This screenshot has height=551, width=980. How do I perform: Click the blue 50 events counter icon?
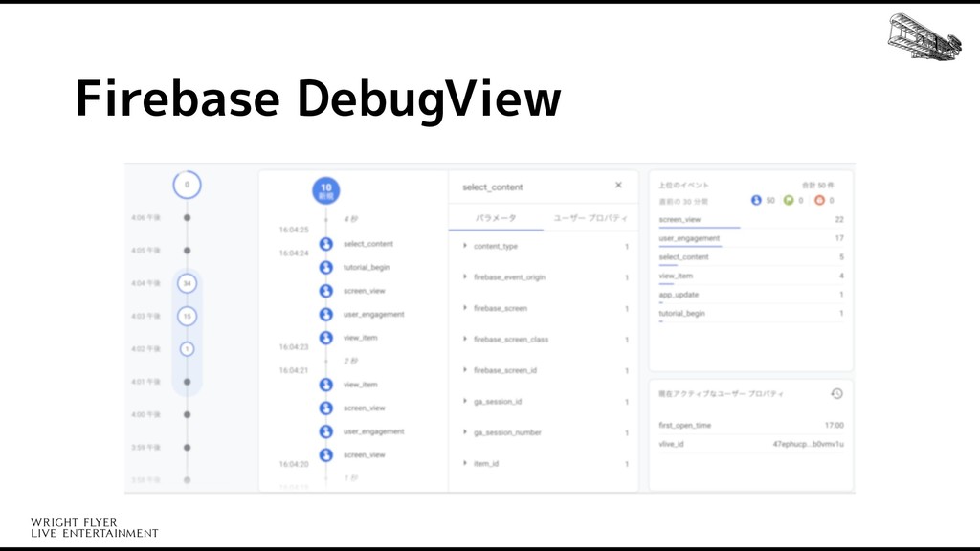(756, 201)
